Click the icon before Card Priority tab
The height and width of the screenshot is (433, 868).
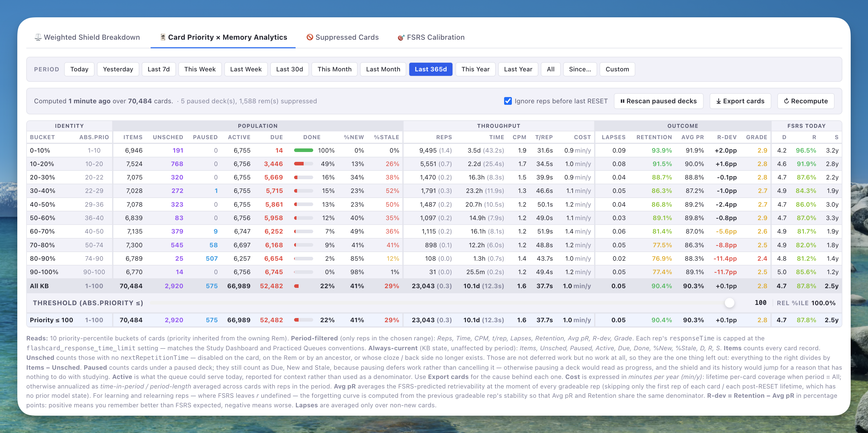[163, 37]
